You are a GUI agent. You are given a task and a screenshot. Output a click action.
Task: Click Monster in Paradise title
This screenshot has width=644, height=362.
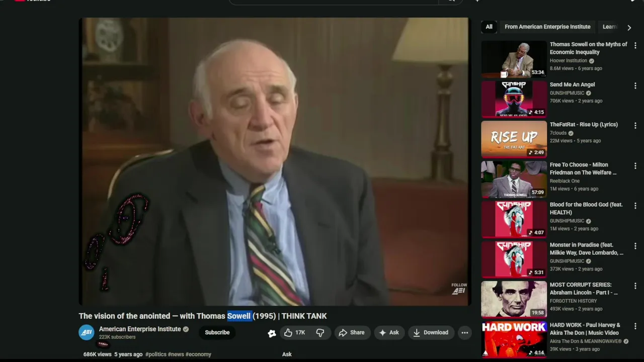(586, 248)
